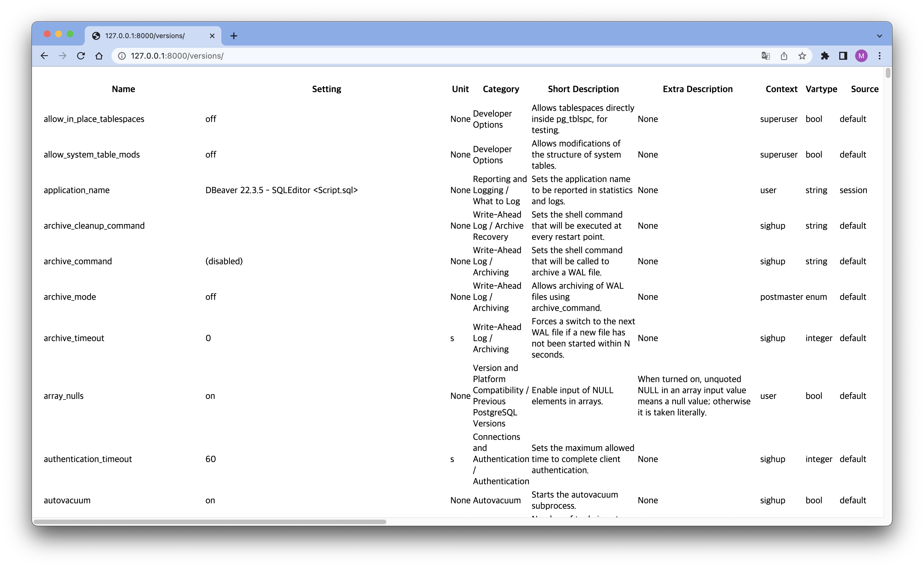Click the Short Description column header
Screen dimensions: 924x568
(583, 89)
